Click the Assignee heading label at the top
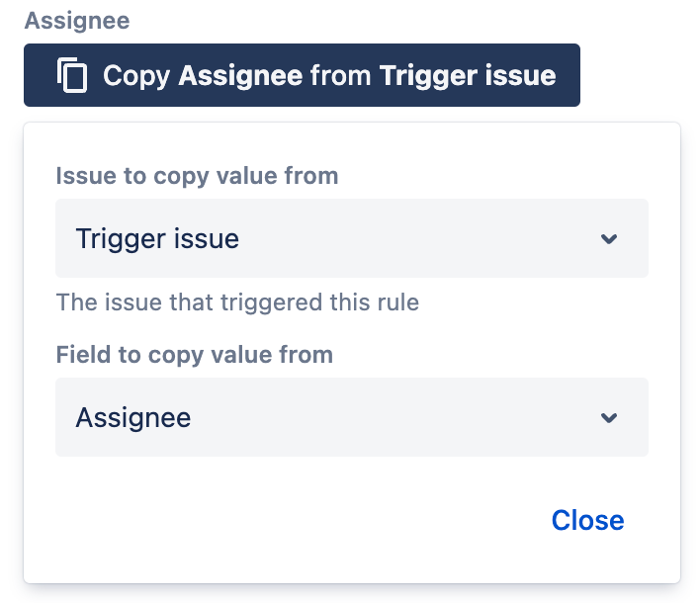Screen dimensions: 700x603 pos(77,21)
